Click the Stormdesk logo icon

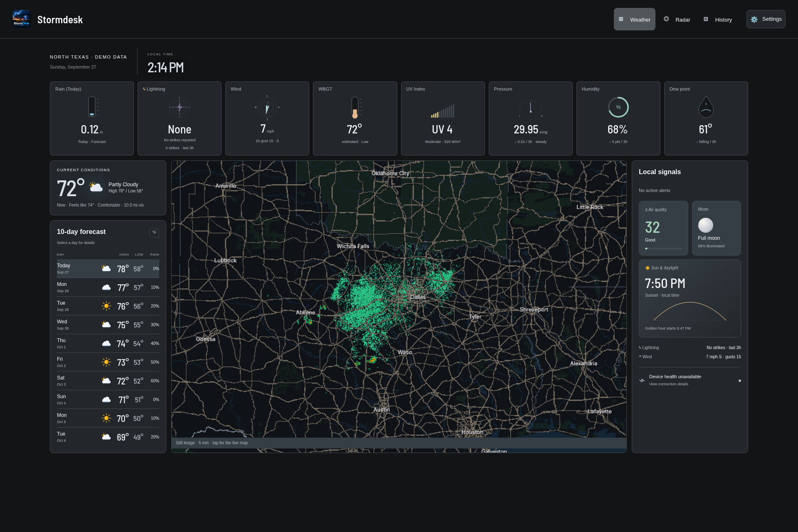[x=21, y=19]
